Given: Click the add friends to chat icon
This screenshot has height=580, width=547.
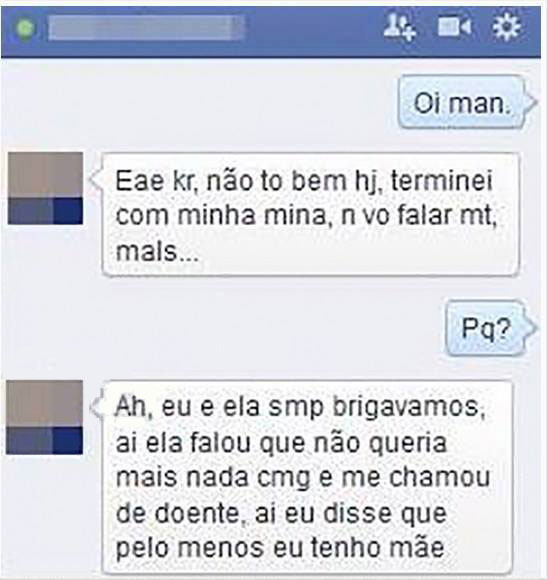Looking at the screenshot, I should click(399, 26).
